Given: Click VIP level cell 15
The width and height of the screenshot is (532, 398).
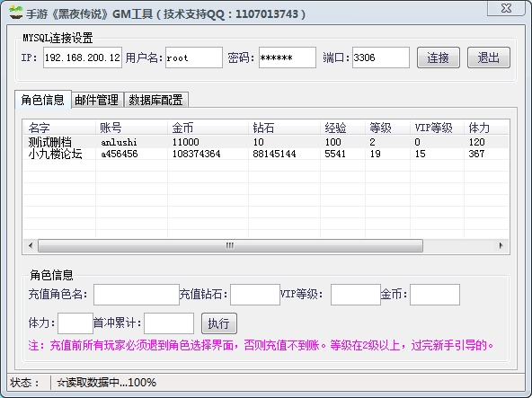Looking at the screenshot, I should click(x=420, y=154).
